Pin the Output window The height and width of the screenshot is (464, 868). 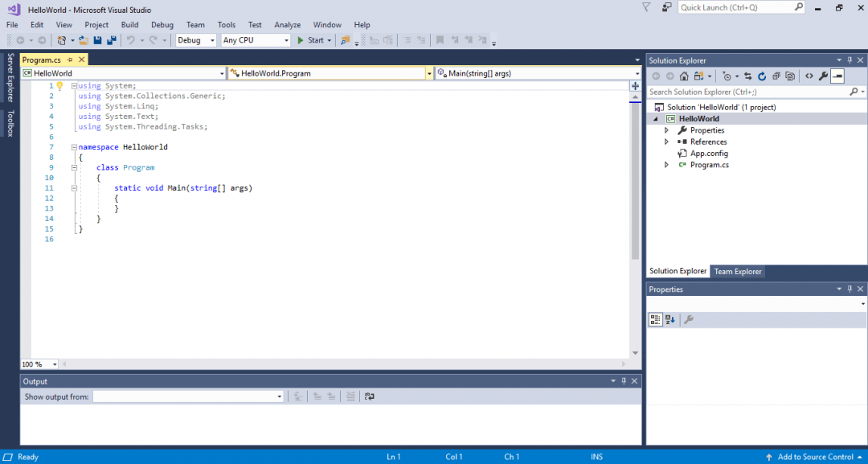(x=624, y=381)
